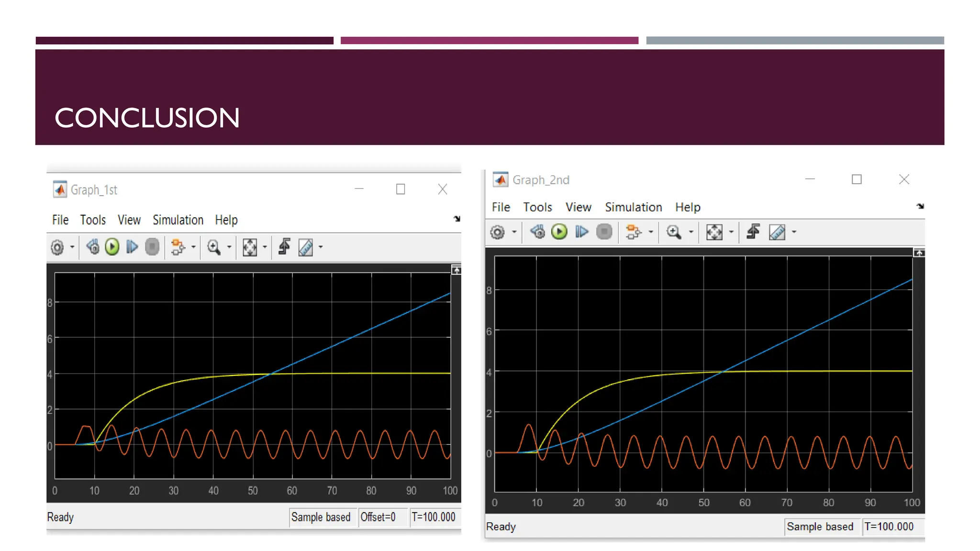
Task: Click Step Forward icon in Graph_1st
Action: [132, 247]
